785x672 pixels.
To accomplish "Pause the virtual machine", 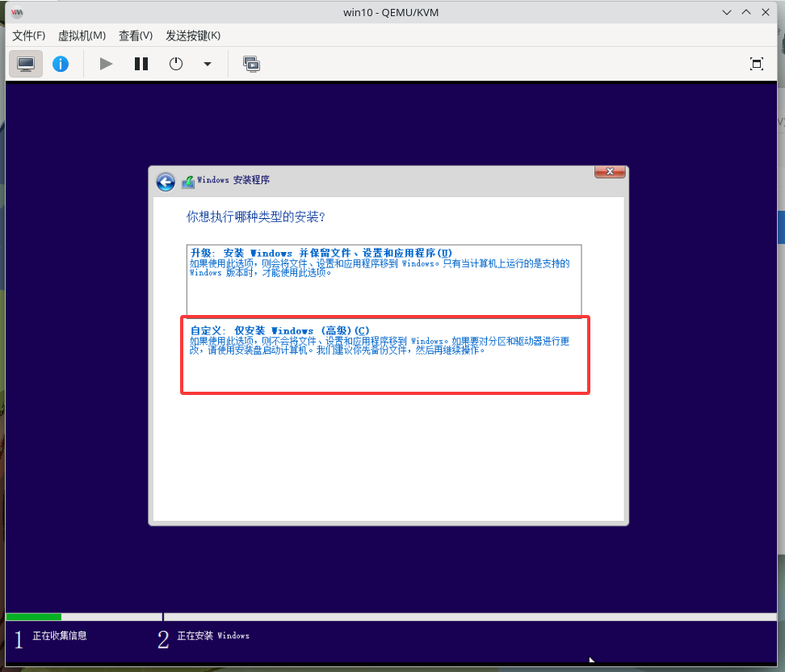I will pos(141,64).
